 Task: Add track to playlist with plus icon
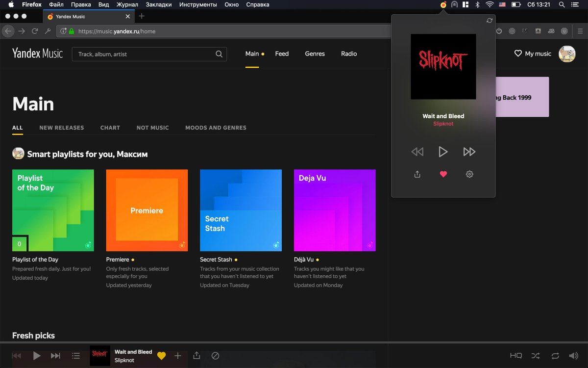coord(178,356)
